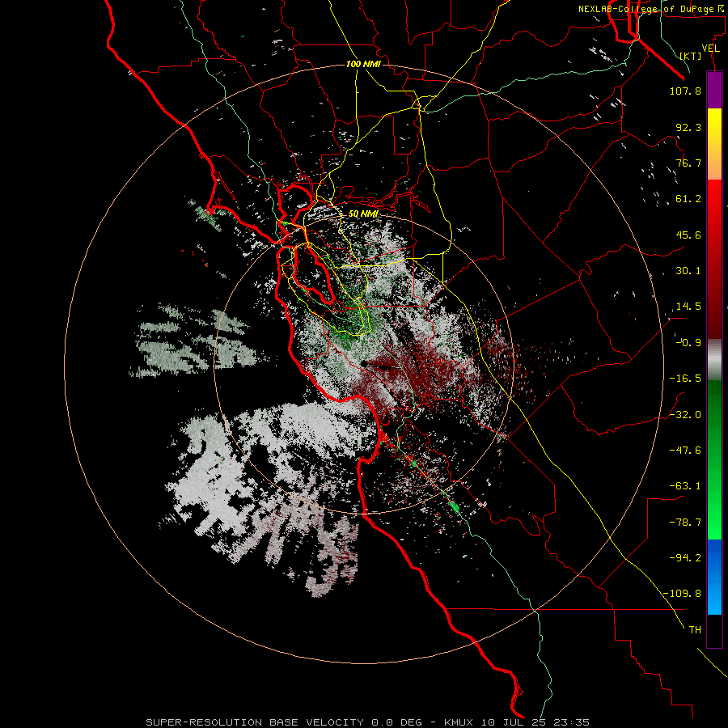Click the [KT] units label
The height and width of the screenshot is (728, 728).
click(691, 56)
